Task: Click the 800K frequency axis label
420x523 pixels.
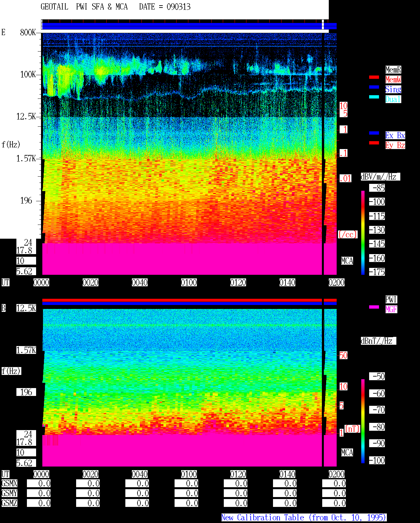Action: [x=28, y=32]
